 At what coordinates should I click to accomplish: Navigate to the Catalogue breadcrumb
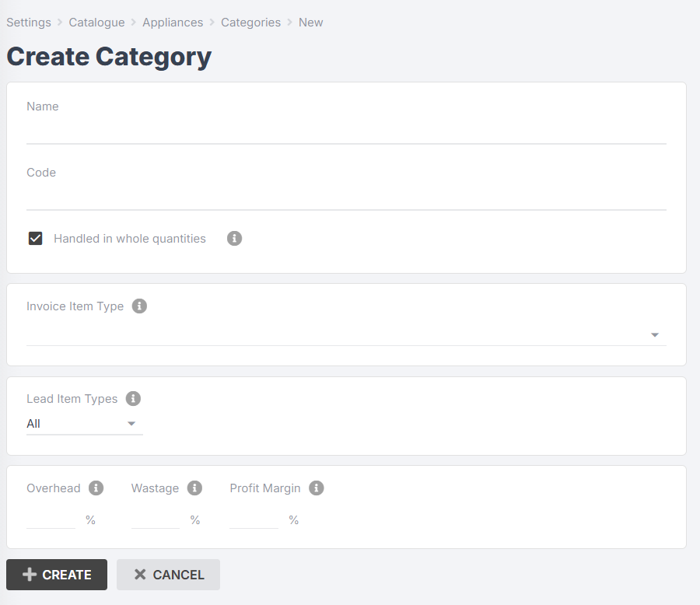click(96, 23)
